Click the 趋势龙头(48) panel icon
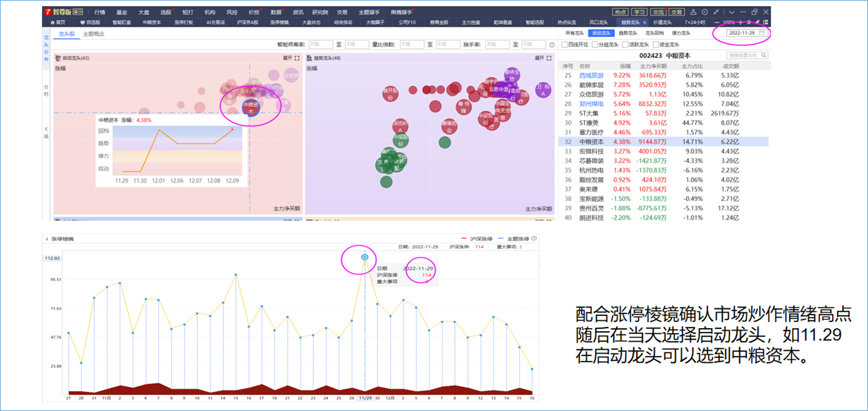This screenshot has height=411, width=868. (310, 58)
